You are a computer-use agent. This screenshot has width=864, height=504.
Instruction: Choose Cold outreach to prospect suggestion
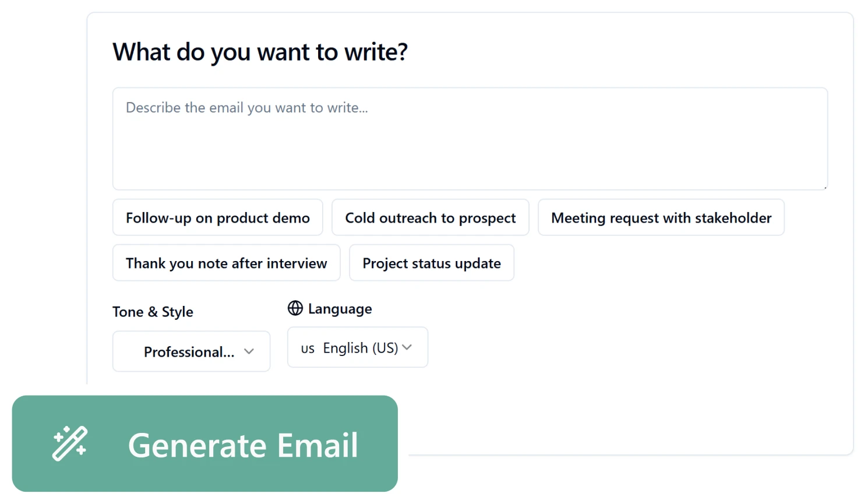[x=430, y=217]
